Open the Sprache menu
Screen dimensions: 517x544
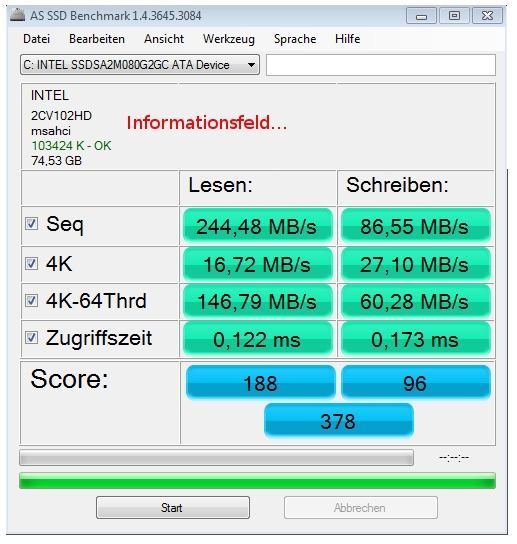tap(295, 39)
